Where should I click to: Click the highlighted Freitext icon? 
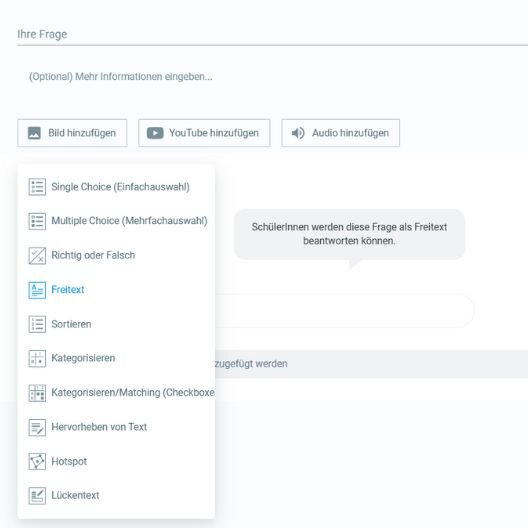[x=37, y=290]
